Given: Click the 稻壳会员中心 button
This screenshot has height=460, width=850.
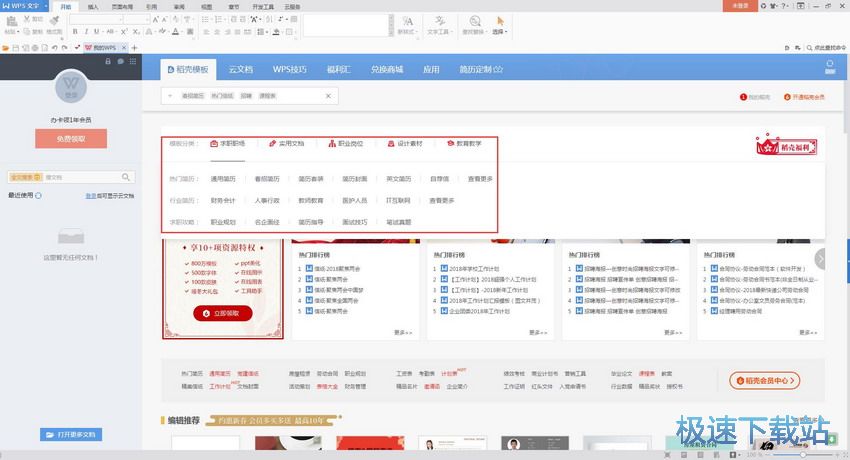Looking at the screenshot, I should (x=765, y=380).
